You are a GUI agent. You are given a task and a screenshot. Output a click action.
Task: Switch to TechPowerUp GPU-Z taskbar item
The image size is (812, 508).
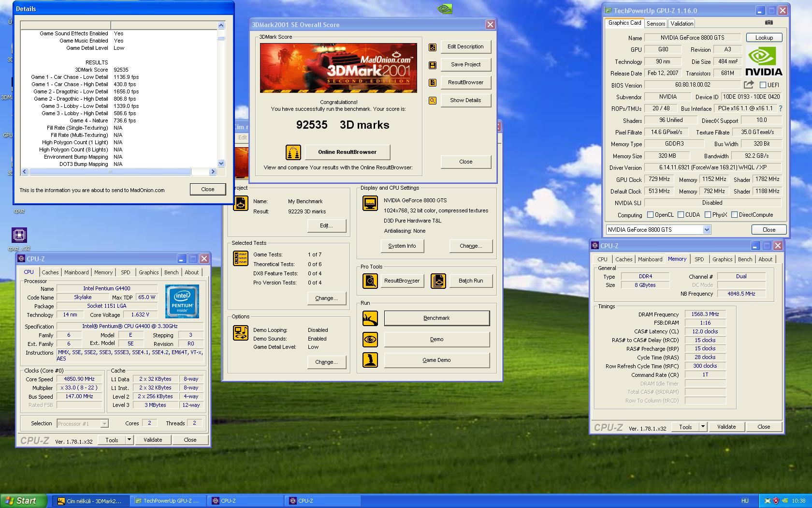[168, 501]
